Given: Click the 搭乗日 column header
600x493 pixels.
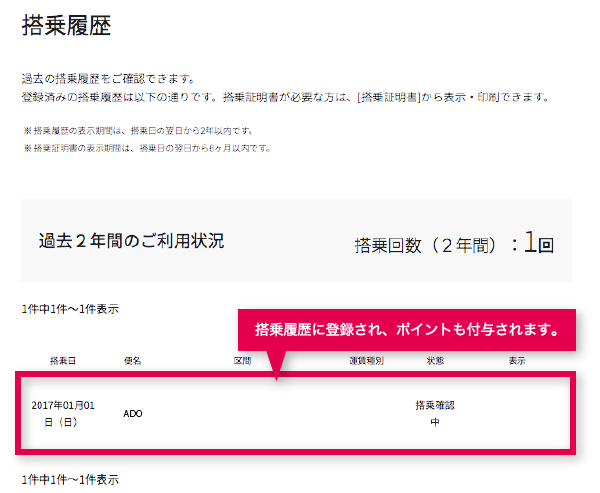Looking at the screenshot, I should pos(62,360).
